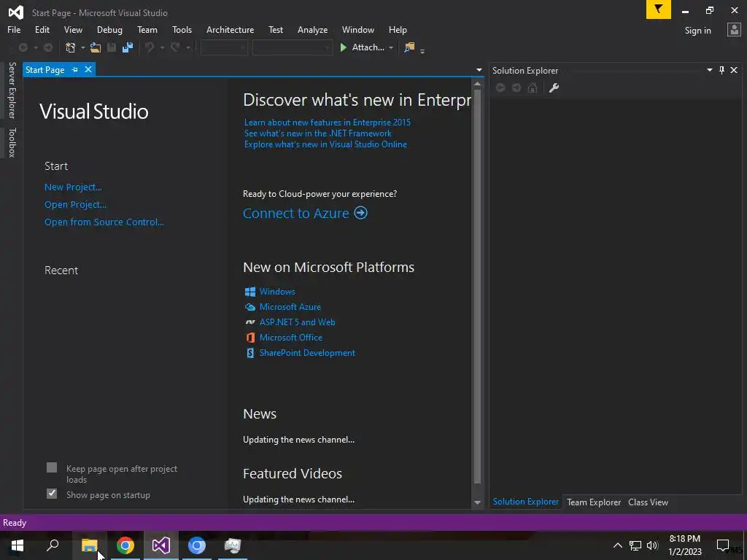Image resolution: width=747 pixels, height=560 pixels.
Task: Click Learn about new features in Enterprise 2015
Action: pyautogui.click(x=328, y=122)
